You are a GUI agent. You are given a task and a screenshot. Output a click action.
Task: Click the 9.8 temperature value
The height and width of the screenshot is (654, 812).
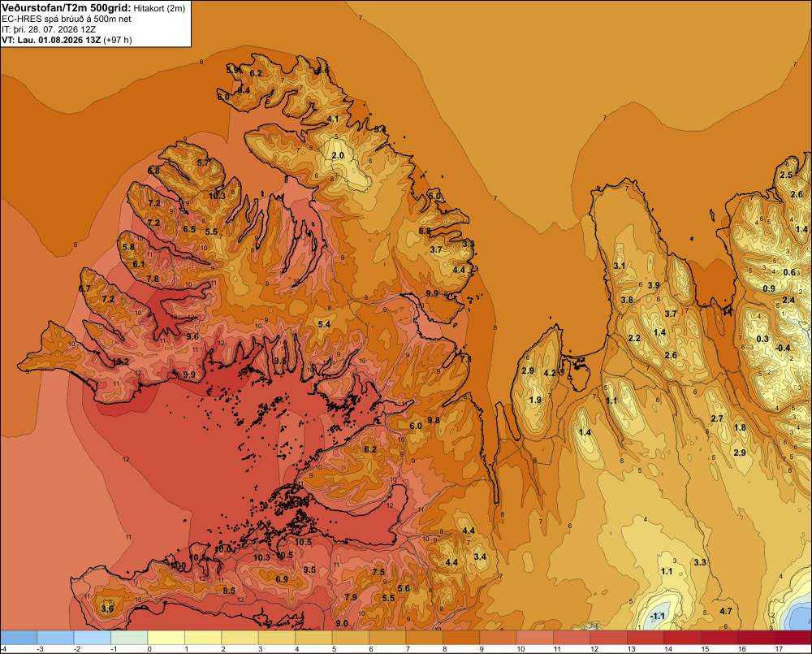tap(434, 420)
